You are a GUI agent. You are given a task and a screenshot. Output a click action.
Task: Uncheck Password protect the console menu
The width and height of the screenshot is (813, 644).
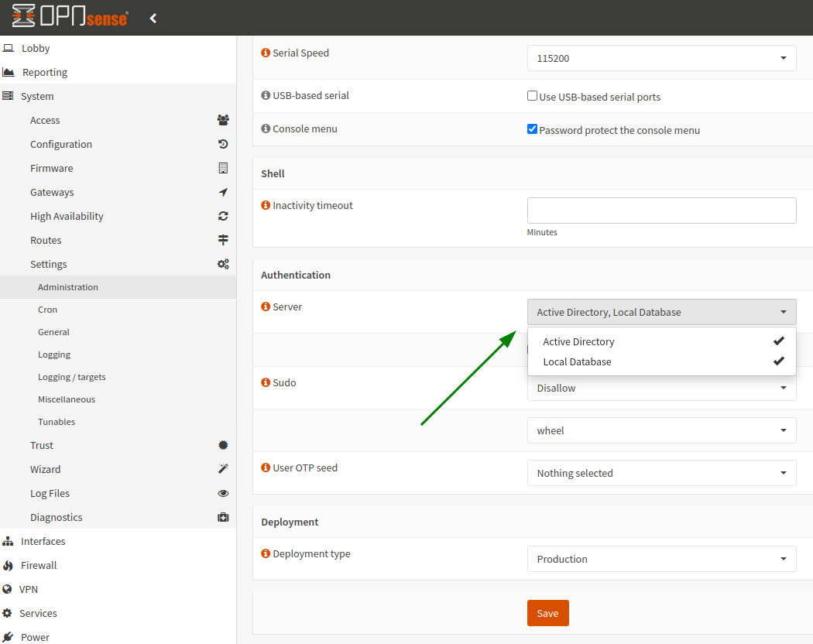click(532, 129)
